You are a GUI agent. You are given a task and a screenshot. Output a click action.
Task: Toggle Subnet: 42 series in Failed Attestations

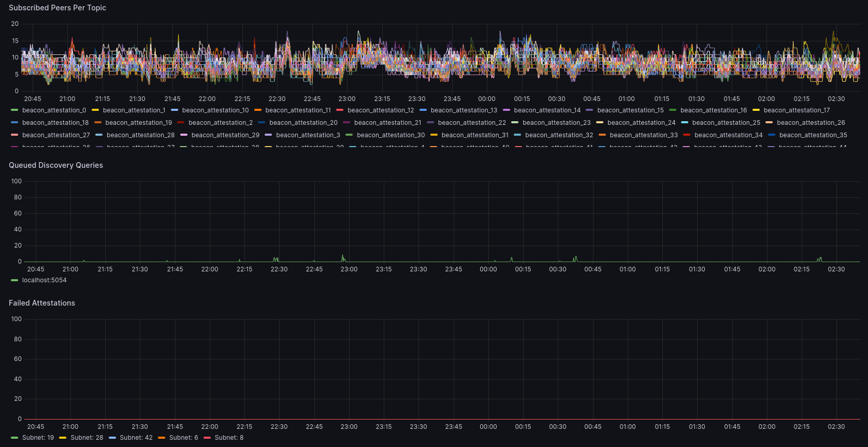pyautogui.click(x=136, y=438)
